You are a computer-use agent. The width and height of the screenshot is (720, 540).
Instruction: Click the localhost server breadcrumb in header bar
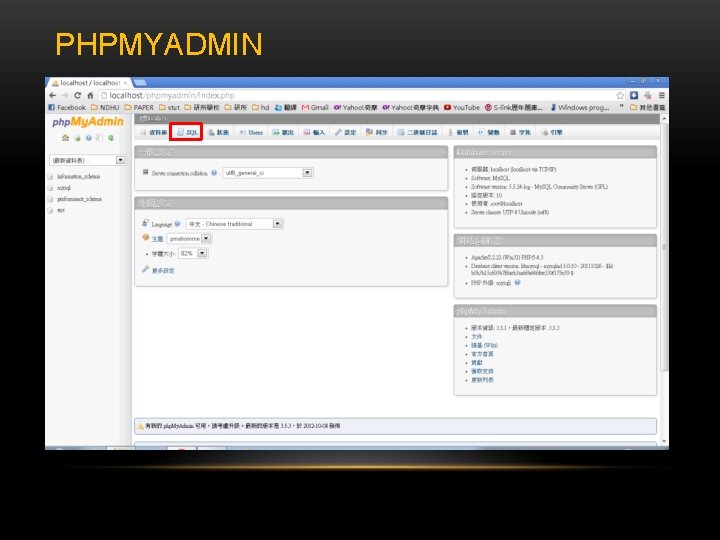coord(153,118)
